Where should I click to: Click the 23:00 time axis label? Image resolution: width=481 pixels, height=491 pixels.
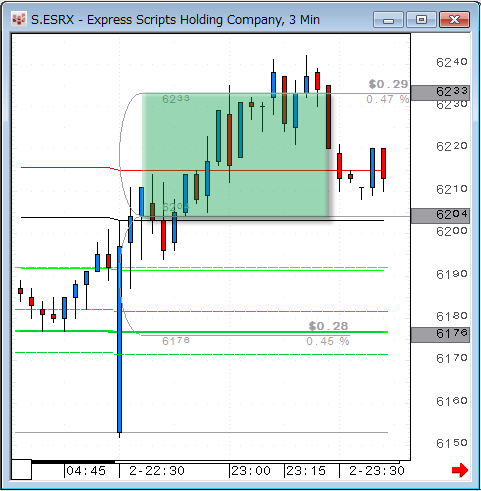251,471
